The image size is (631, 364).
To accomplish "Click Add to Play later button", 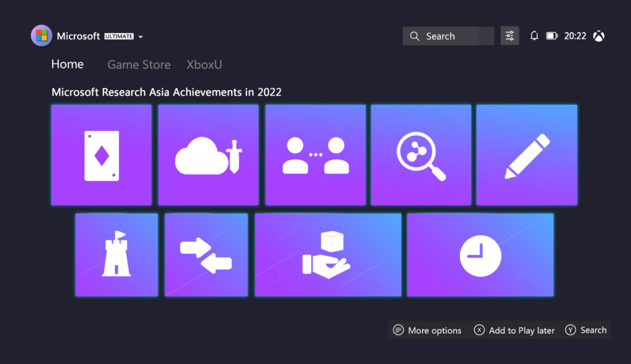I will point(514,331).
